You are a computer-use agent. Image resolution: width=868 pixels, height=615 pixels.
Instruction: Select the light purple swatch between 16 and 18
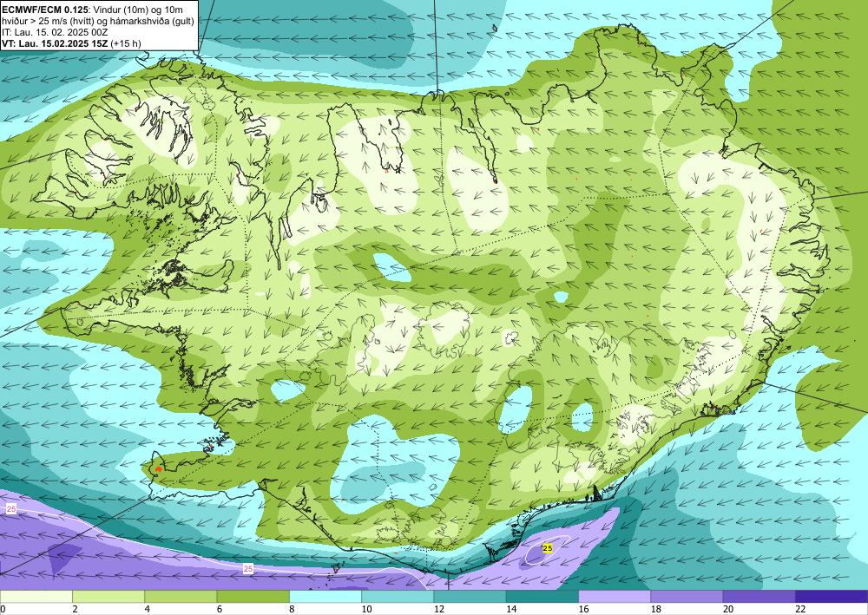click(615, 596)
